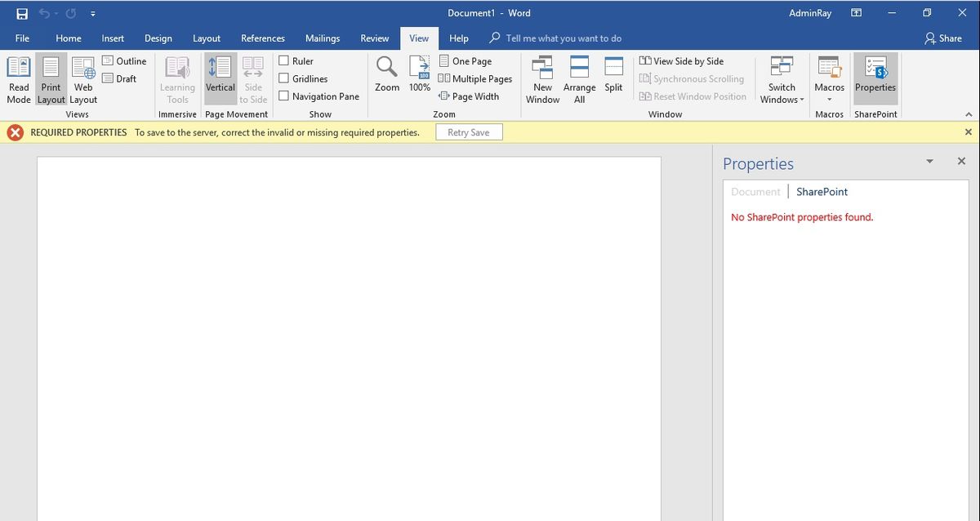Select the SharePoint tab in Properties pane
980x521 pixels.
[822, 191]
